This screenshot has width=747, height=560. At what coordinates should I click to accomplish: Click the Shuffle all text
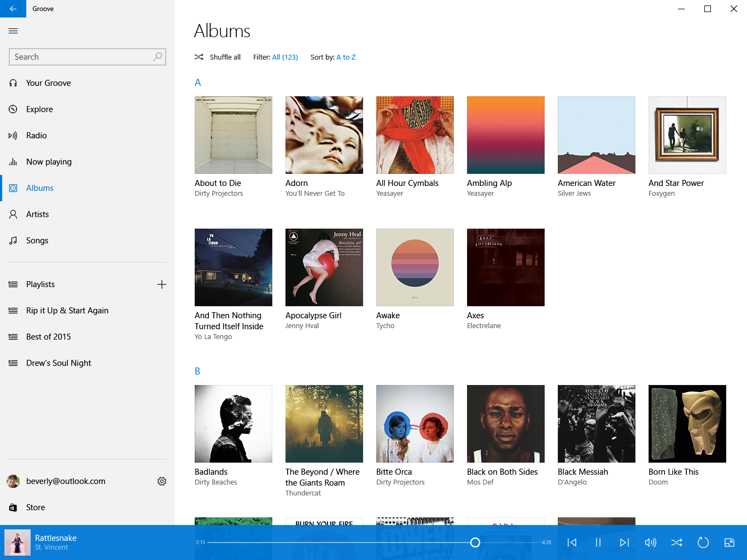(x=225, y=57)
